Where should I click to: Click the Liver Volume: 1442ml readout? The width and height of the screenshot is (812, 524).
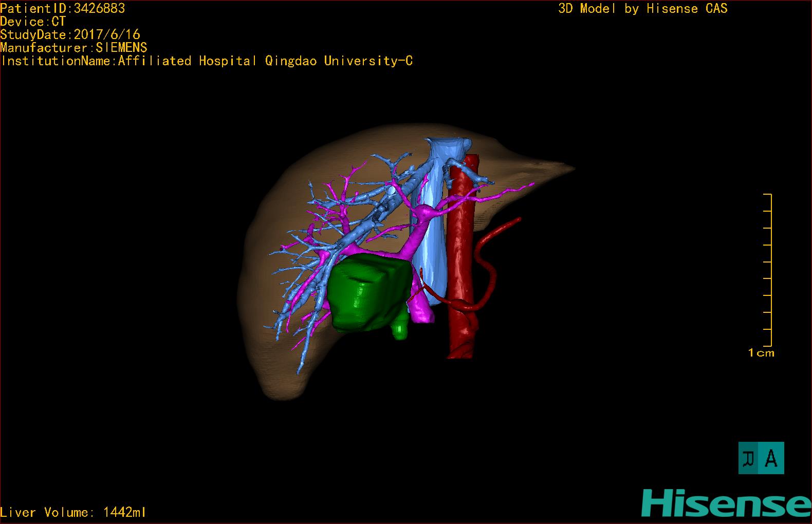73,512
